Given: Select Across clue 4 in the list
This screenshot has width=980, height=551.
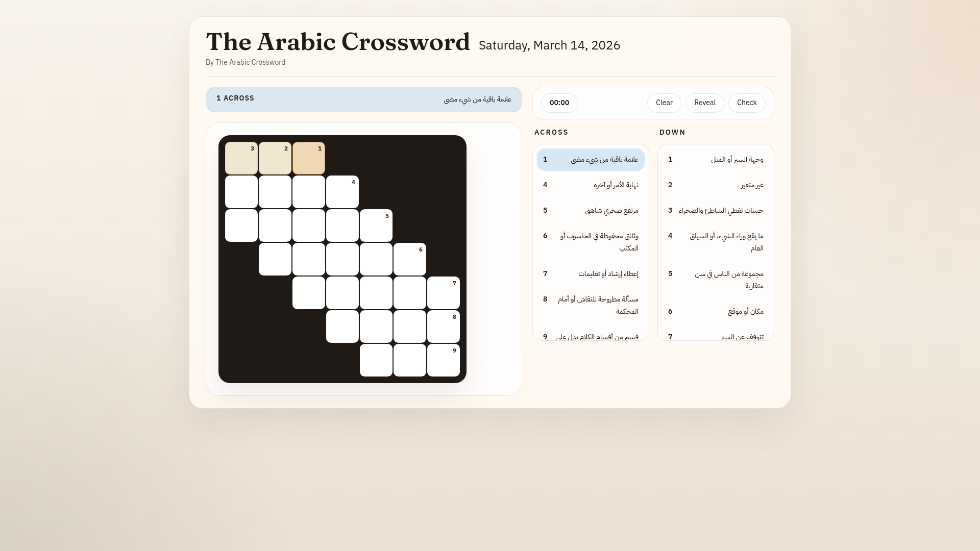Looking at the screenshot, I should coord(591,185).
